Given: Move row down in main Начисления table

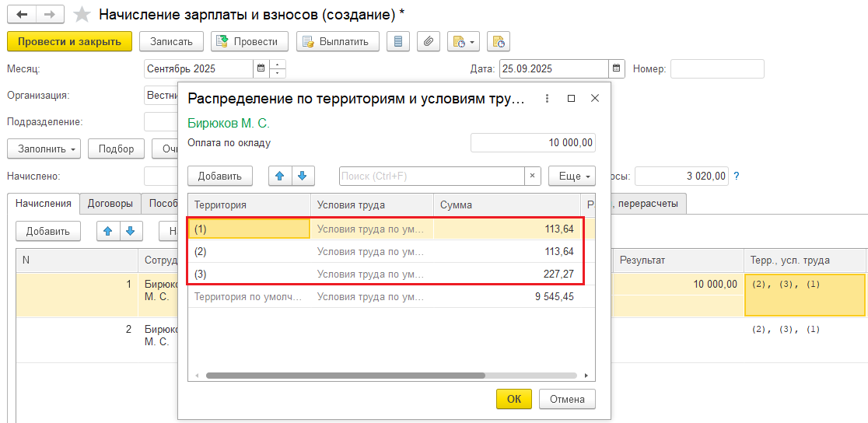Looking at the screenshot, I should [131, 231].
